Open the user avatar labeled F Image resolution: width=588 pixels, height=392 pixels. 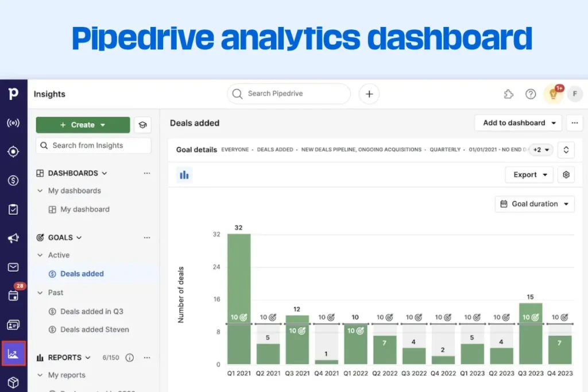click(x=575, y=94)
